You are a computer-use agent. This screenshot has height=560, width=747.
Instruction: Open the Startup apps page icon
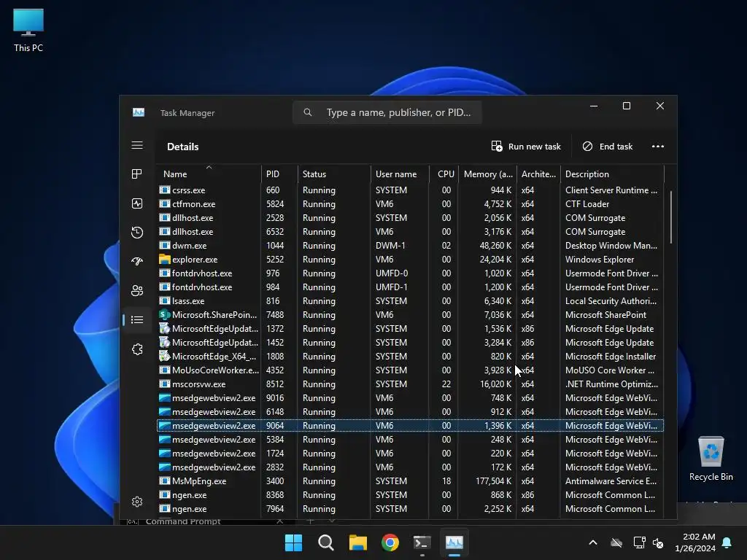click(x=137, y=261)
